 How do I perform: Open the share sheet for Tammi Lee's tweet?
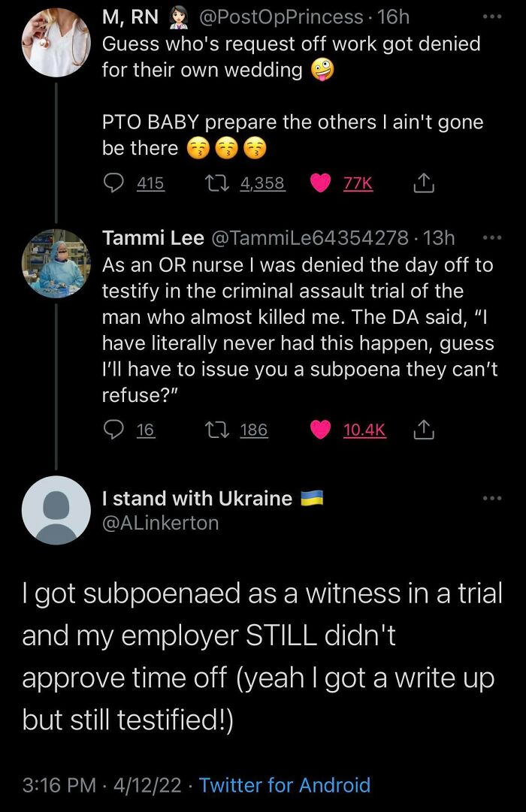coord(423,429)
